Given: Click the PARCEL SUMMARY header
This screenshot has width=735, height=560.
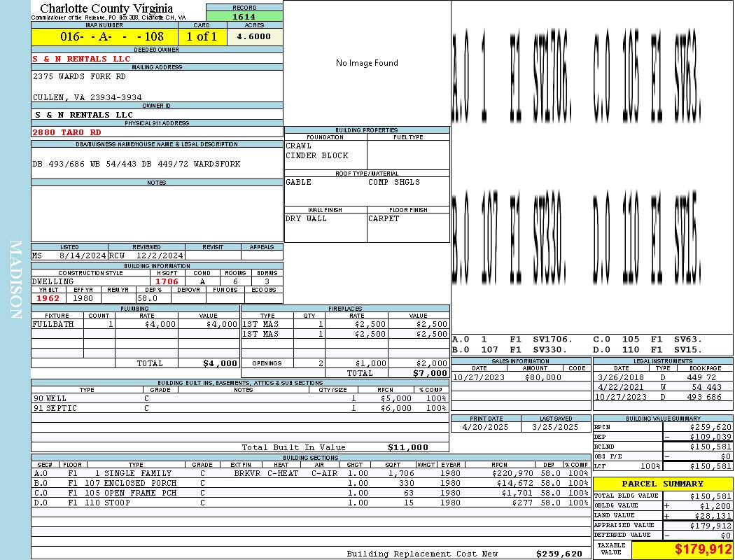Looking at the screenshot, I should (x=662, y=484).
